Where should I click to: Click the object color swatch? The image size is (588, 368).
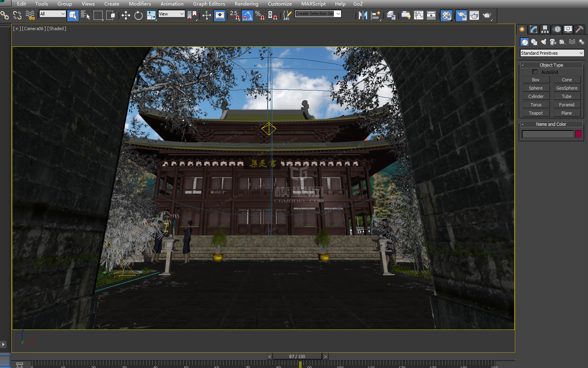[x=578, y=134]
